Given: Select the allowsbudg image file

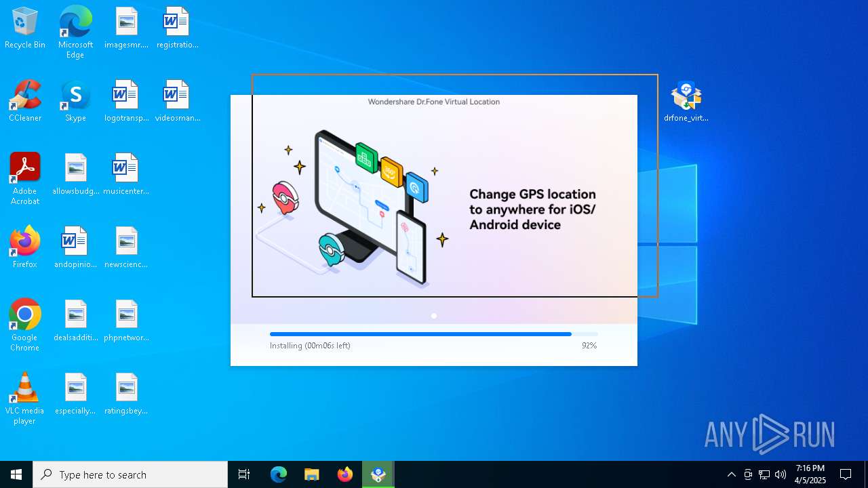Looking at the screenshot, I should point(75,175).
